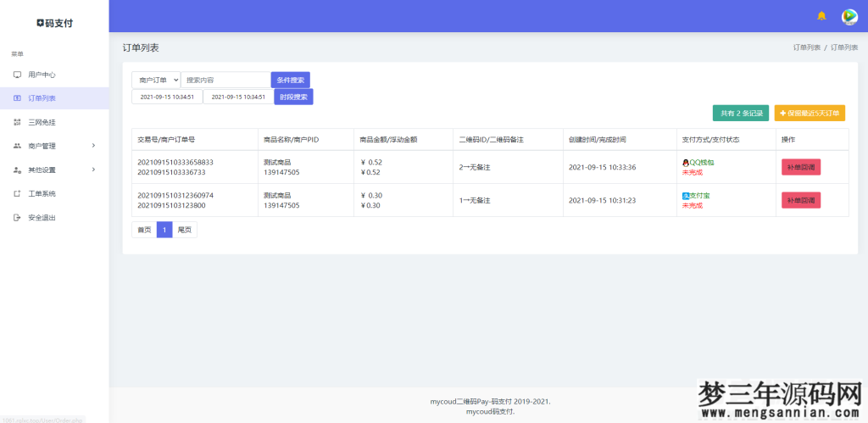
Task: Click the 时段搜索 button
Action: tap(293, 97)
